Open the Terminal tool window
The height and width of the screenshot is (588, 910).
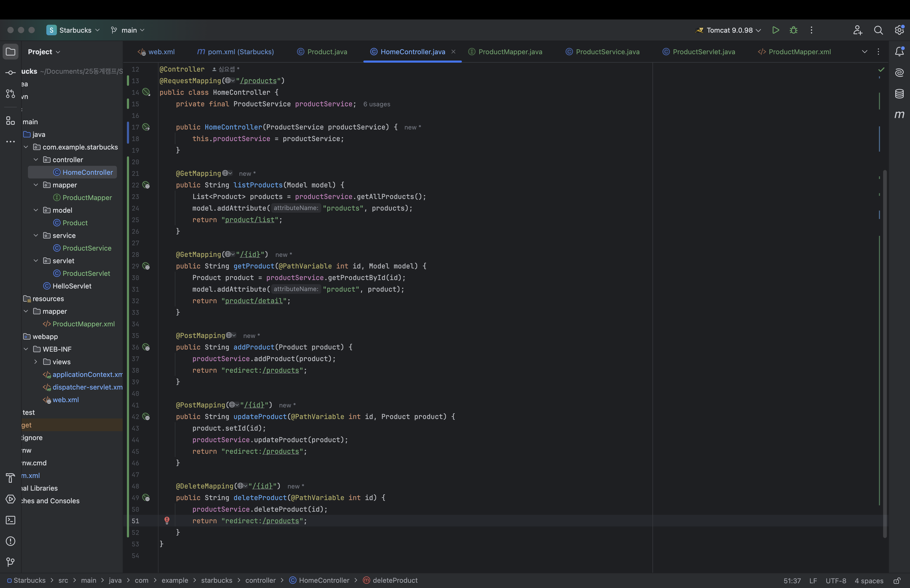[11, 520]
